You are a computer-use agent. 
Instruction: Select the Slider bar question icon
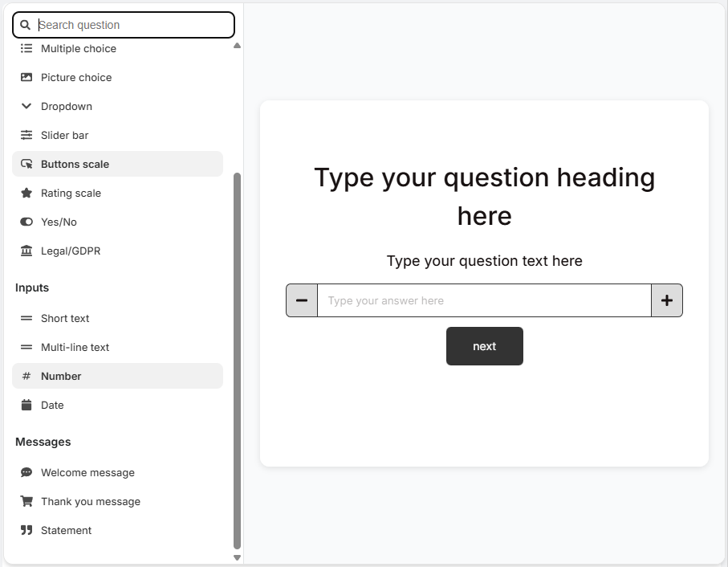coord(26,135)
